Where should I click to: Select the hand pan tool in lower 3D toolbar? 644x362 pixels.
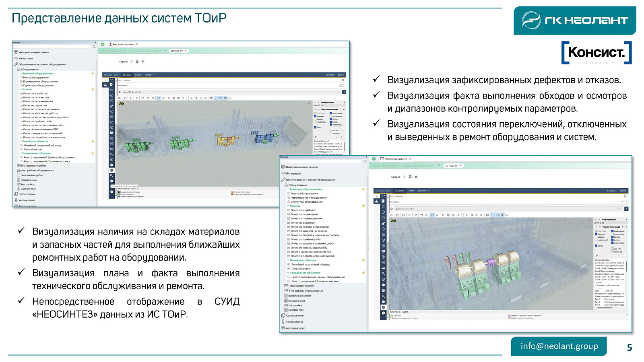[421, 215]
